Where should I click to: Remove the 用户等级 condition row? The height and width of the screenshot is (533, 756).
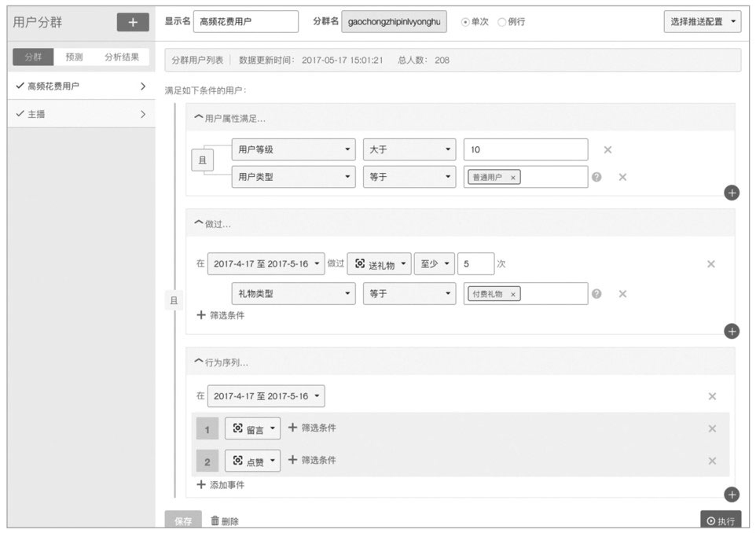(x=607, y=149)
